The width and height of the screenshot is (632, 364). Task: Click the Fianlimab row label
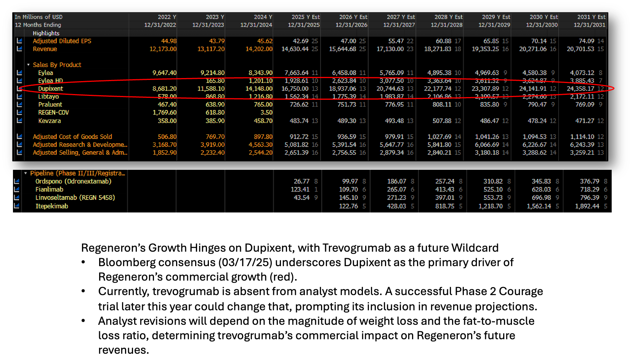pos(50,189)
